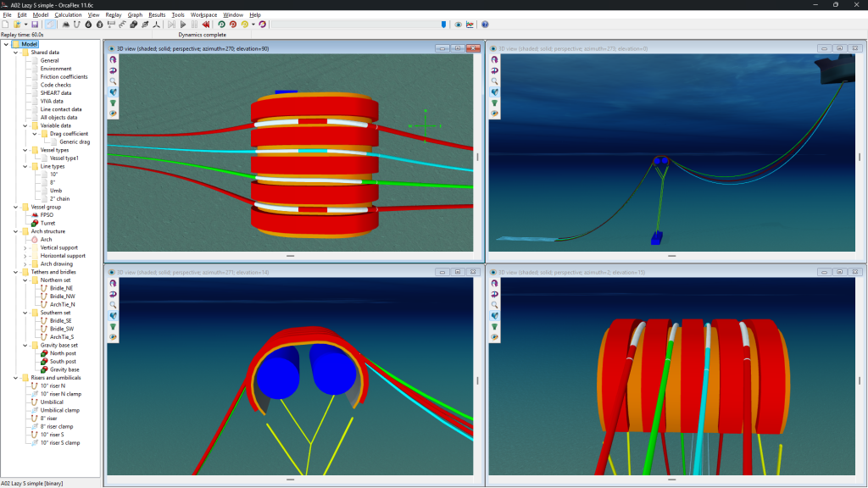868x488 pixels.
Task: Click the red rewind replay icon
Action: (x=205, y=25)
